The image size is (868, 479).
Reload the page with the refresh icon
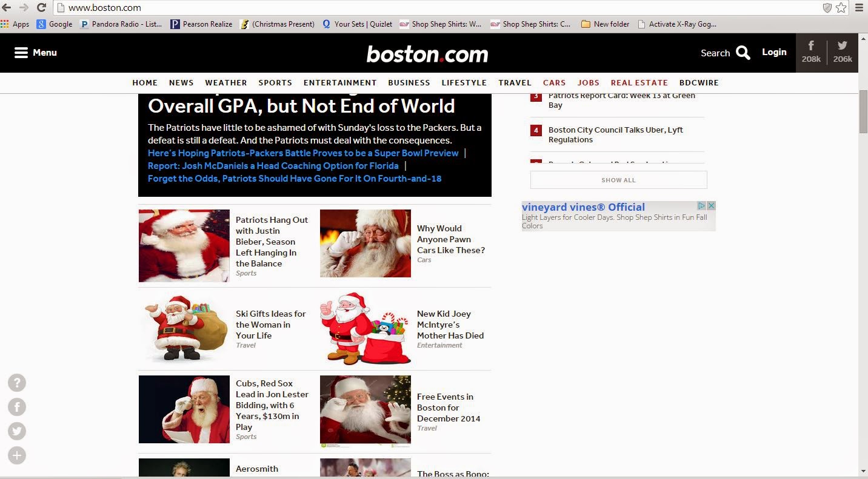click(x=41, y=8)
